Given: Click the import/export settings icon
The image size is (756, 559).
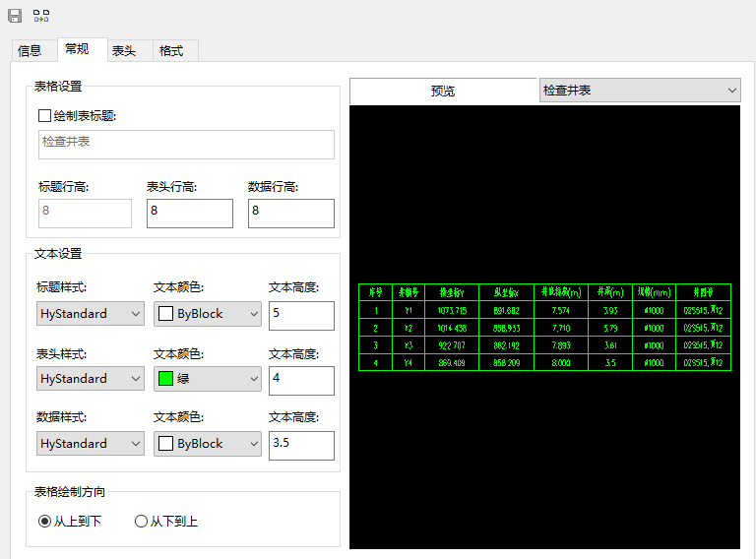Looking at the screenshot, I should [x=41, y=16].
